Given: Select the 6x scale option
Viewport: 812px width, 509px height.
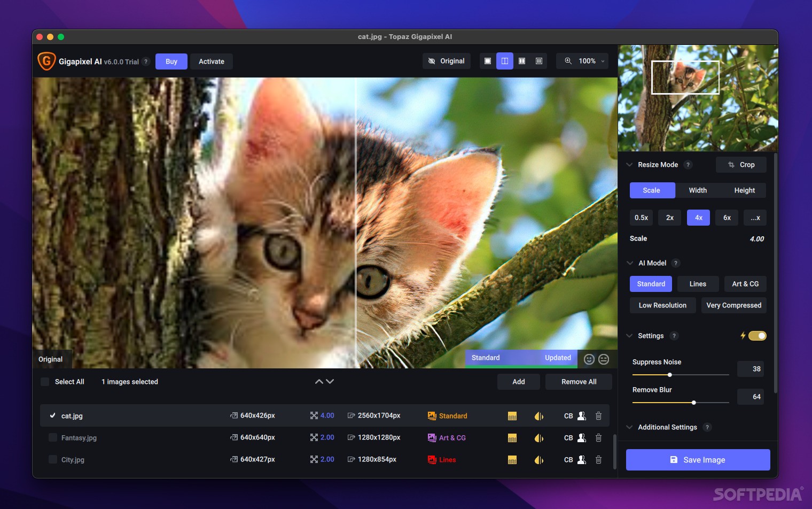Looking at the screenshot, I should tap(727, 217).
